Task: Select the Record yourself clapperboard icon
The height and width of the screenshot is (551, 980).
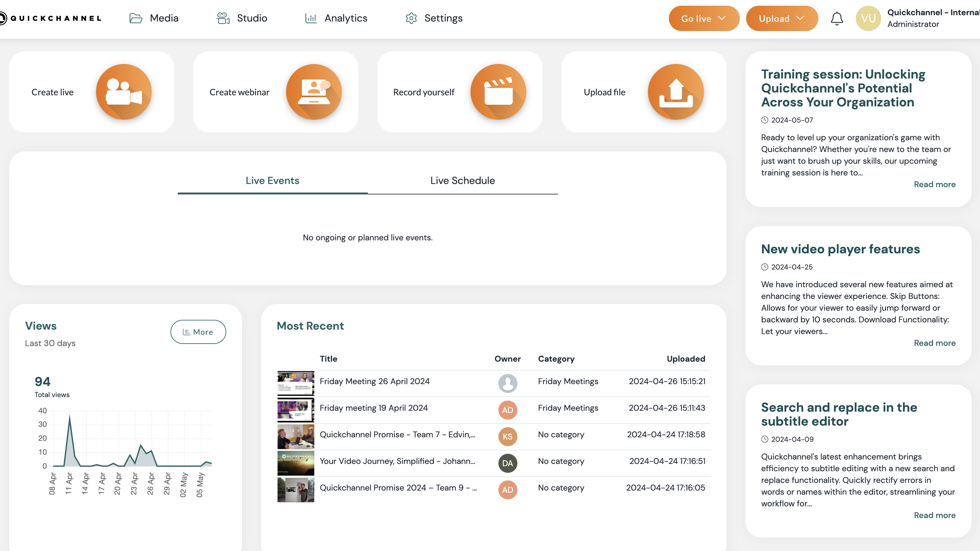Action: coord(498,92)
